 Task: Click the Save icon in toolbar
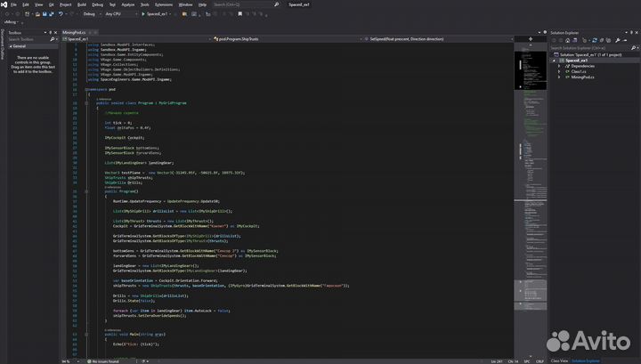point(45,14)
